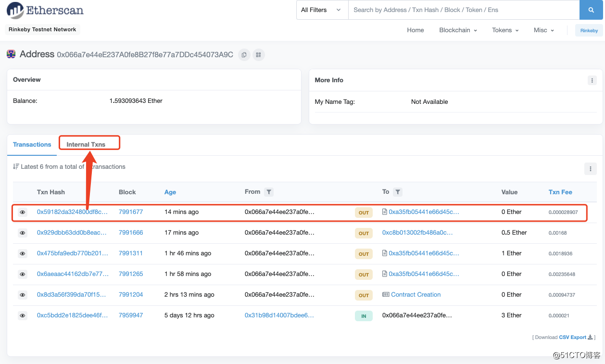Open transaction hash 0x59182da324800df8c
605x364 pixels.
[x=73, y=212]
